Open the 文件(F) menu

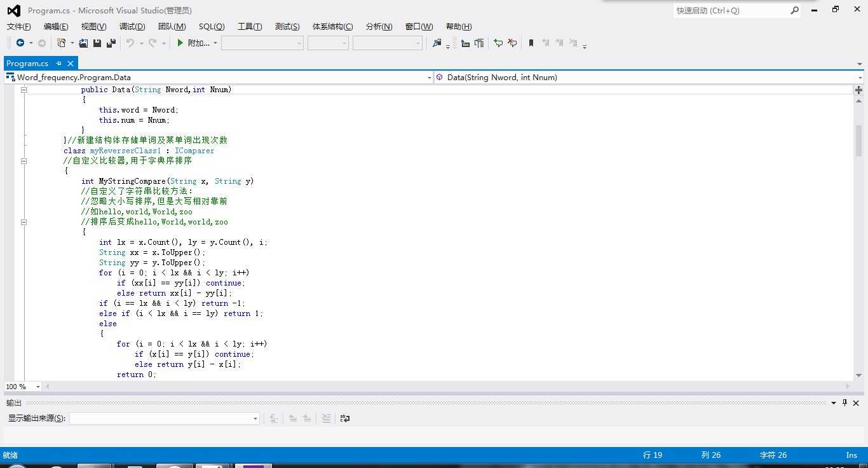[19, 27]
